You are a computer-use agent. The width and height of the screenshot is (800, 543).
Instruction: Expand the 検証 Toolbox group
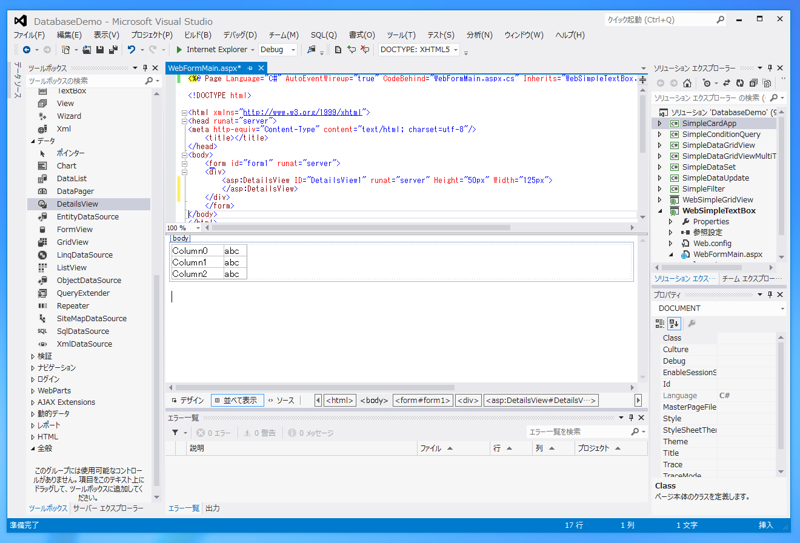click(33, 356)
